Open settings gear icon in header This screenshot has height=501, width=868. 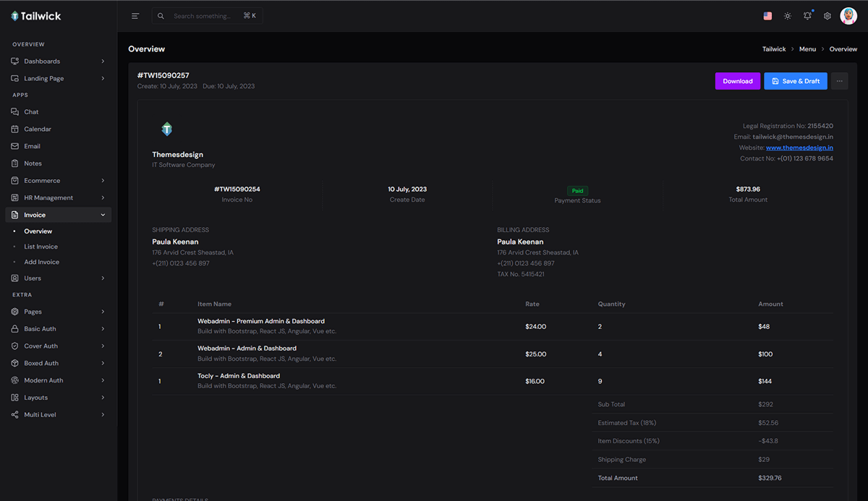(827, 16)
